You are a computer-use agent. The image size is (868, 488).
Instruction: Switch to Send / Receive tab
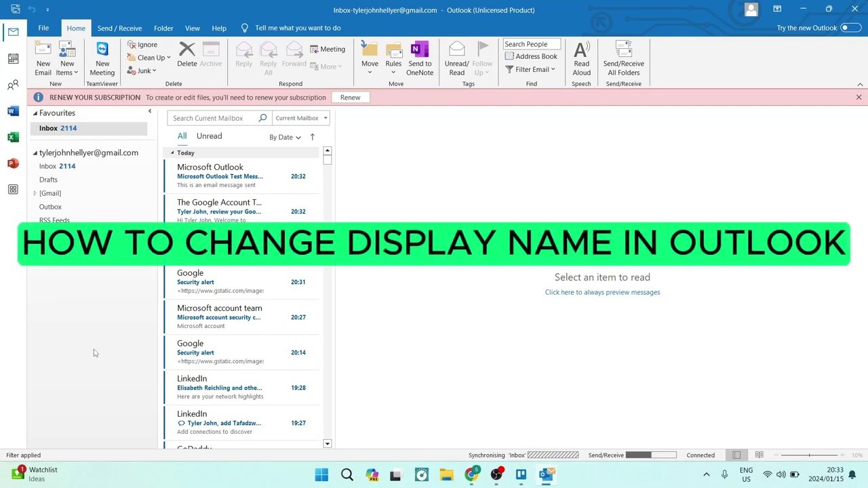(x=119, y=28)
